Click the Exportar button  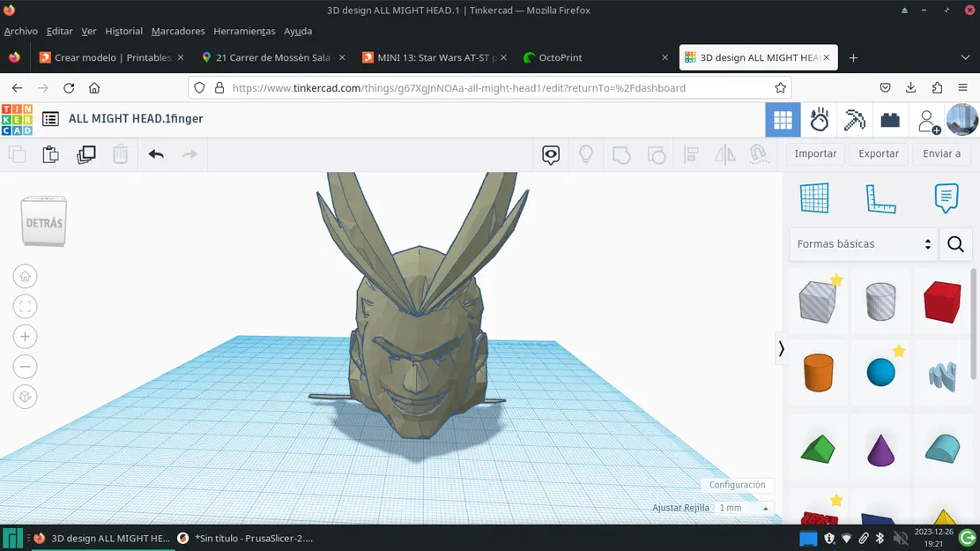878,153
